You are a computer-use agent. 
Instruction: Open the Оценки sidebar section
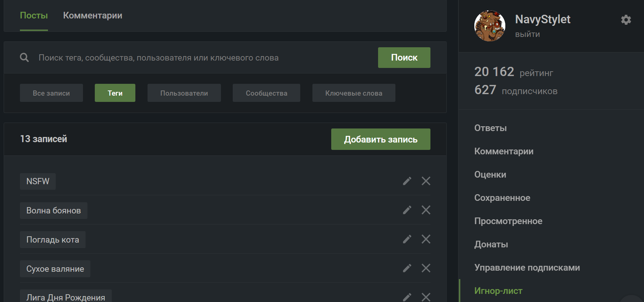click(x=490, y=175)
